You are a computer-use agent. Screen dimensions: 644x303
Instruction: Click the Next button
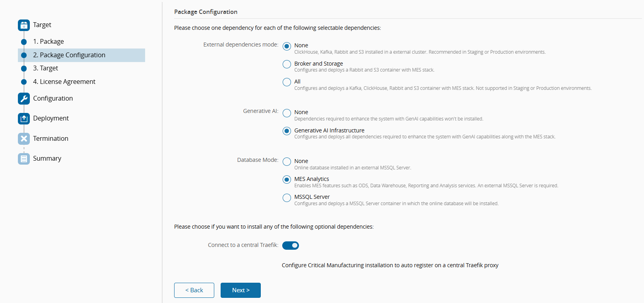coord(241,290)
